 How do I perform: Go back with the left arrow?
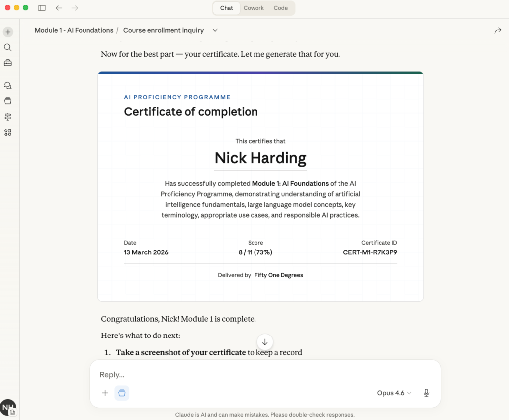pos(59,8)
